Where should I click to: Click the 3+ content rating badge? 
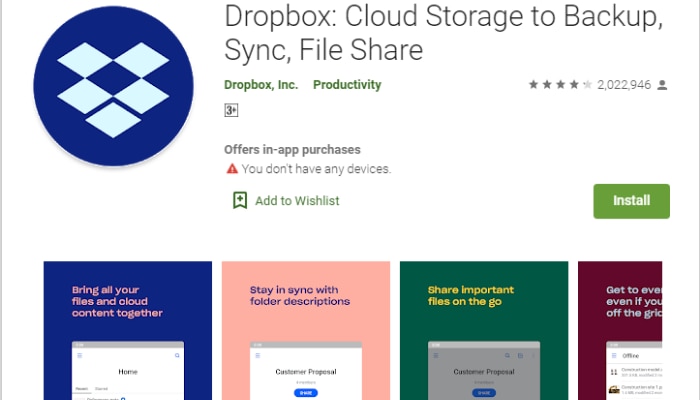point(231,110)
